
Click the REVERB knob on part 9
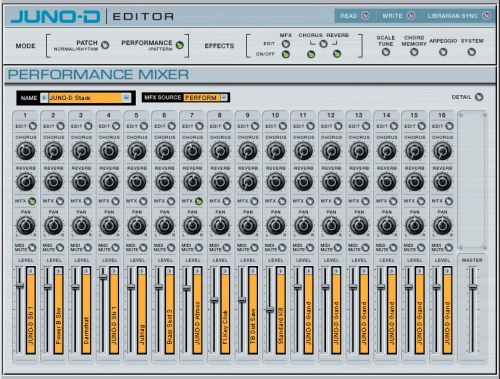pyautogui.click(x=248, y=182)
